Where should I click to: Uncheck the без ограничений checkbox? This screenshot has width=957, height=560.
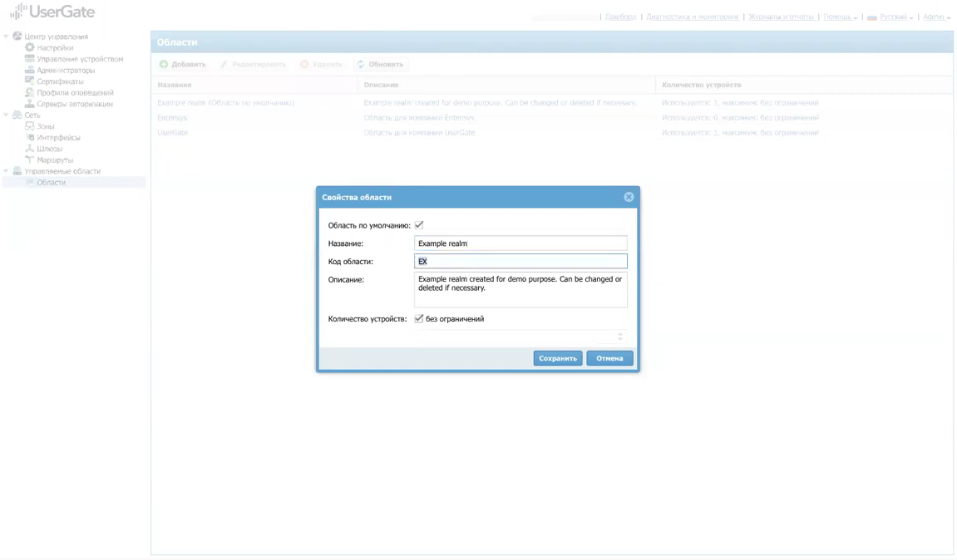419,318
